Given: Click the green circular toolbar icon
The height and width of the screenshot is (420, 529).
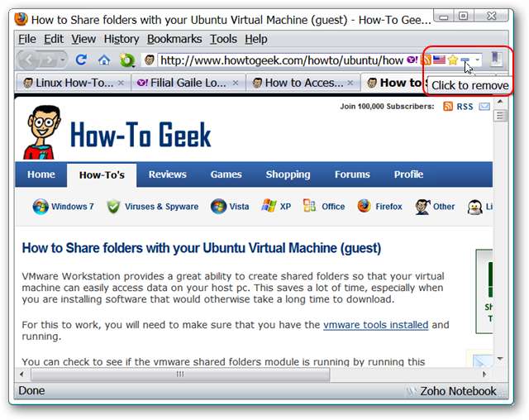Looking at the screenshot, I should (127, 60).
